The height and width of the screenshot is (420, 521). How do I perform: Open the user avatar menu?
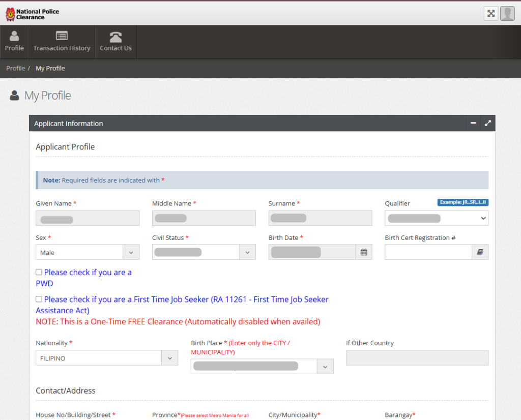507,14
